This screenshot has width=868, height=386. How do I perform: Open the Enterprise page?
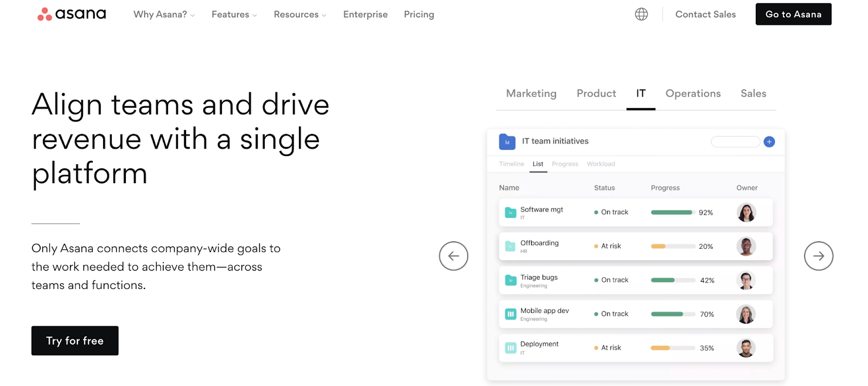pos(365,15)
